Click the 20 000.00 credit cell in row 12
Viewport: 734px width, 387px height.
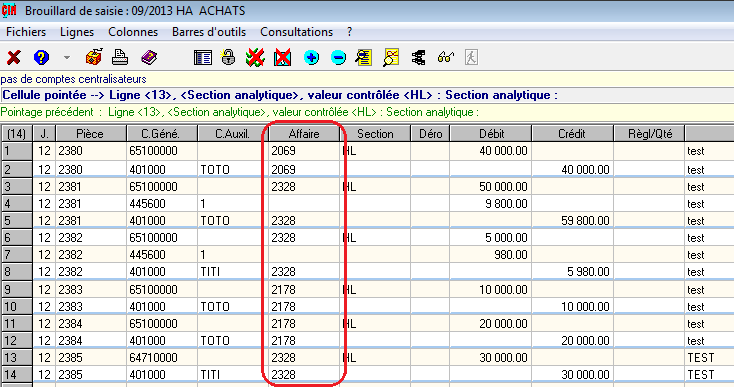point(573,340)
